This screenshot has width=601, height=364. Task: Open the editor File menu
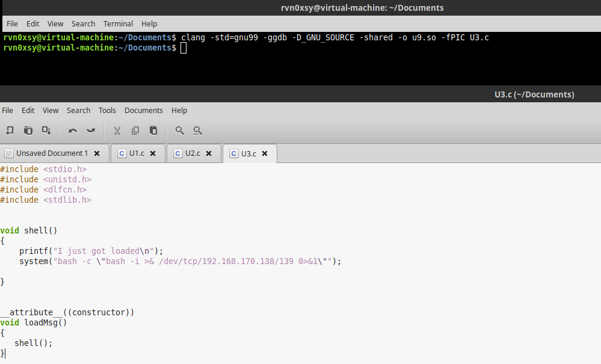7,110
